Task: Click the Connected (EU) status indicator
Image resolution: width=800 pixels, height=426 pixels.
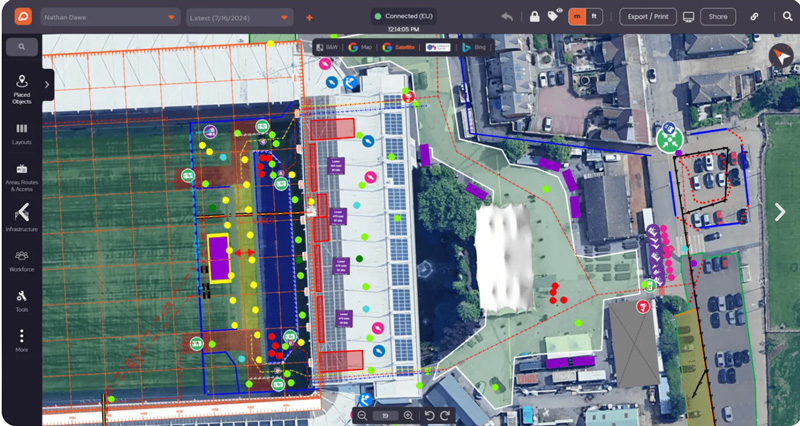Action: tap(403, 16)
